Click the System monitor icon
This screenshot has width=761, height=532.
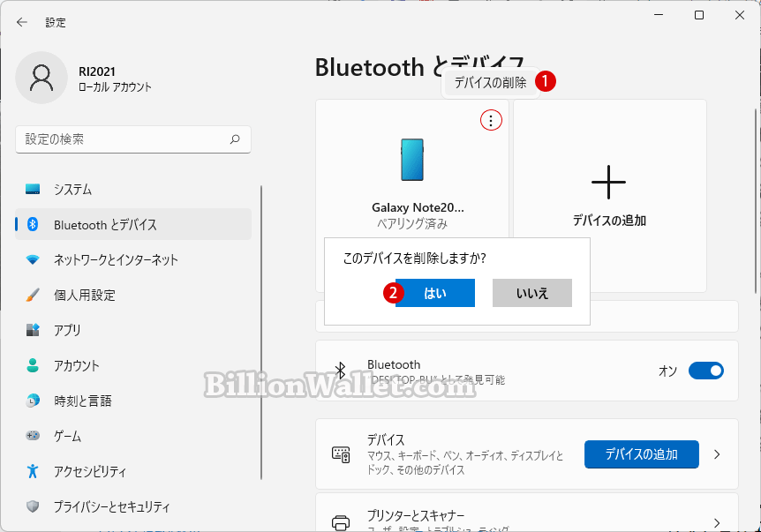pos(33,189)
